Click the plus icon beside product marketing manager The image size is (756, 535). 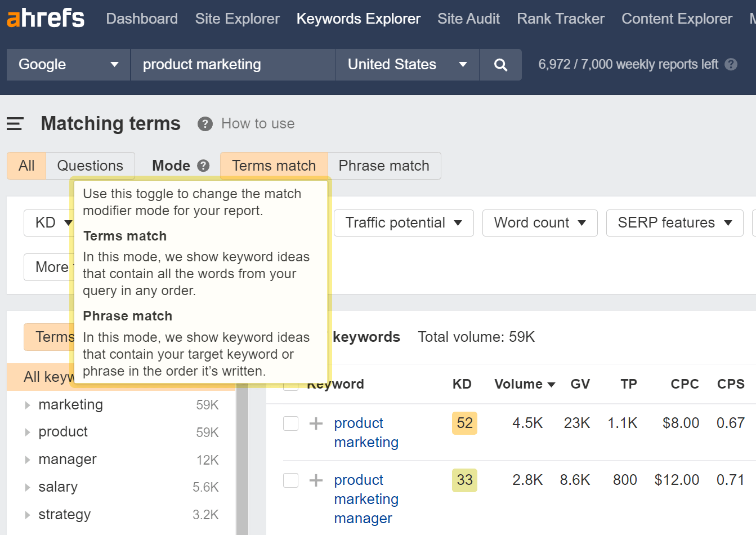[315, 480]
